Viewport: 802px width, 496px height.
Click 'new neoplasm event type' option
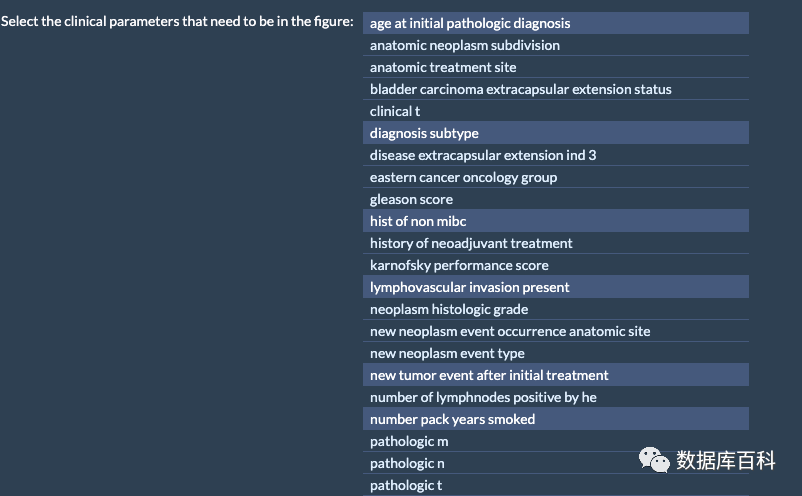pyautogui.click(x=447, y=353)
